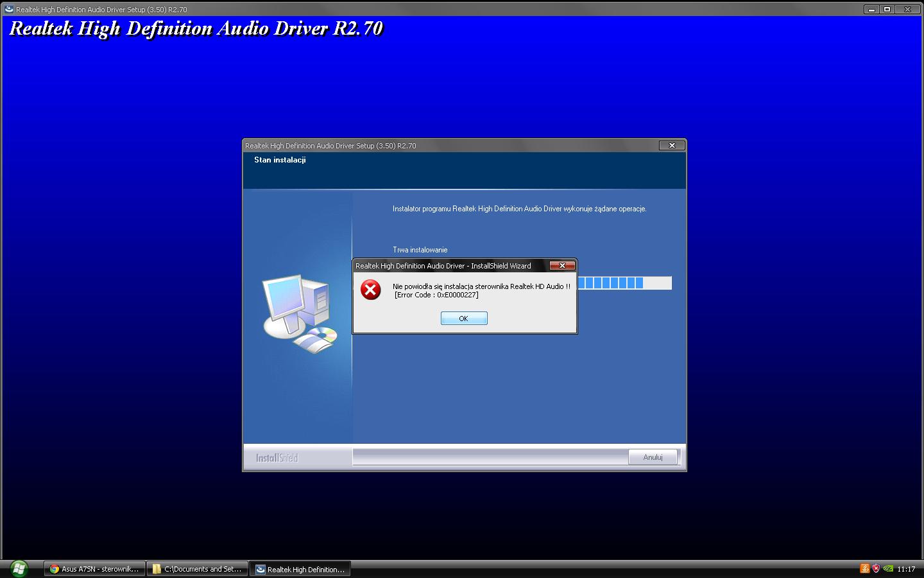Close the Realtek Setup wizard window

tap(672, 145)
